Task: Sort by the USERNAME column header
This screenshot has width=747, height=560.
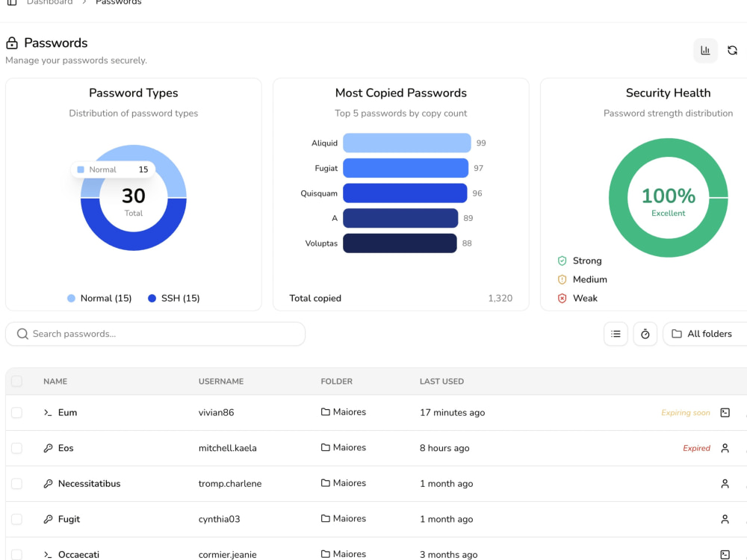Action: [221, 382]
